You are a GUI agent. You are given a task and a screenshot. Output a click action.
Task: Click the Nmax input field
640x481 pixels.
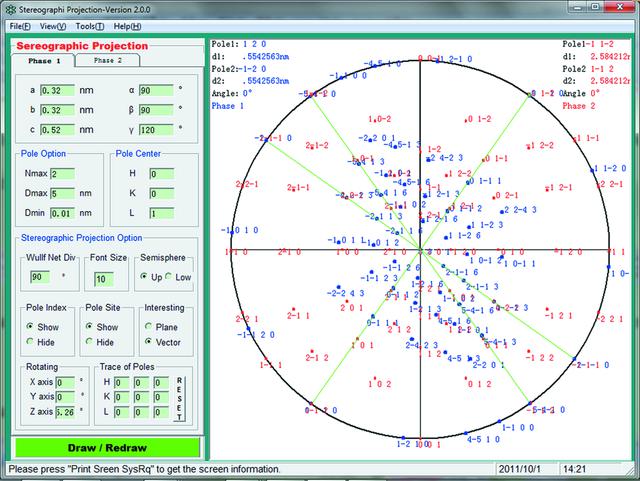pyautogui.click(x=62, y=174)
